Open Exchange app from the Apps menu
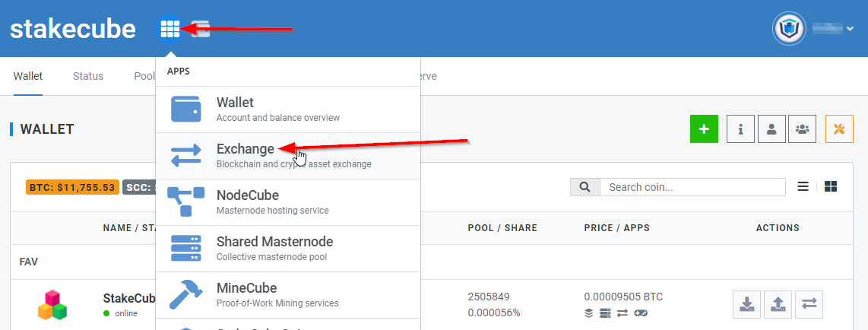 288,156
